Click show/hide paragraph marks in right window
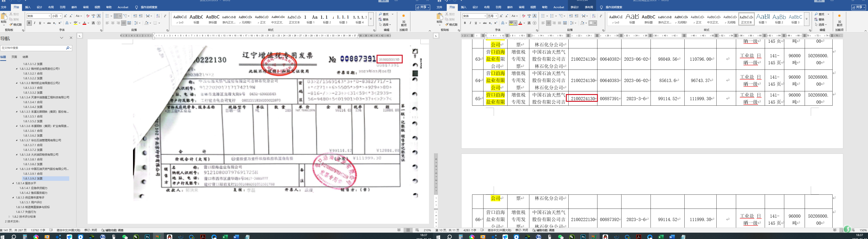The image size is (868, 239). click(601, 16)
